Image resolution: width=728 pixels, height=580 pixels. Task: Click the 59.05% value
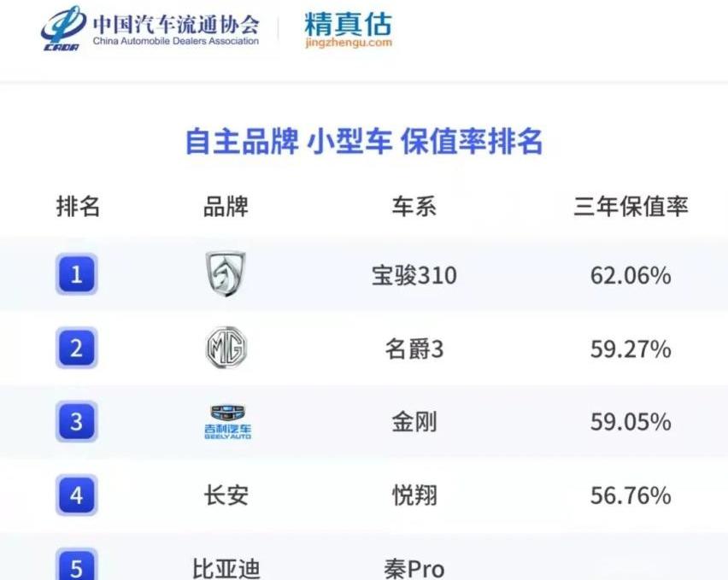point(631,422)
